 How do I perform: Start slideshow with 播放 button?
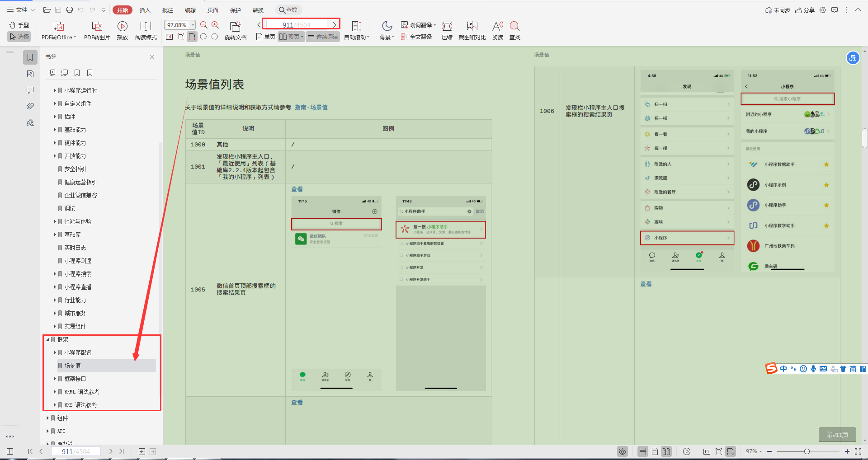pos(123,31)
